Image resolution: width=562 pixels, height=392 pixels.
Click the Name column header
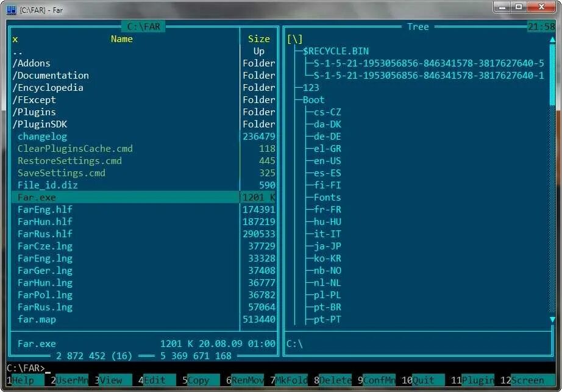[121, 38]
